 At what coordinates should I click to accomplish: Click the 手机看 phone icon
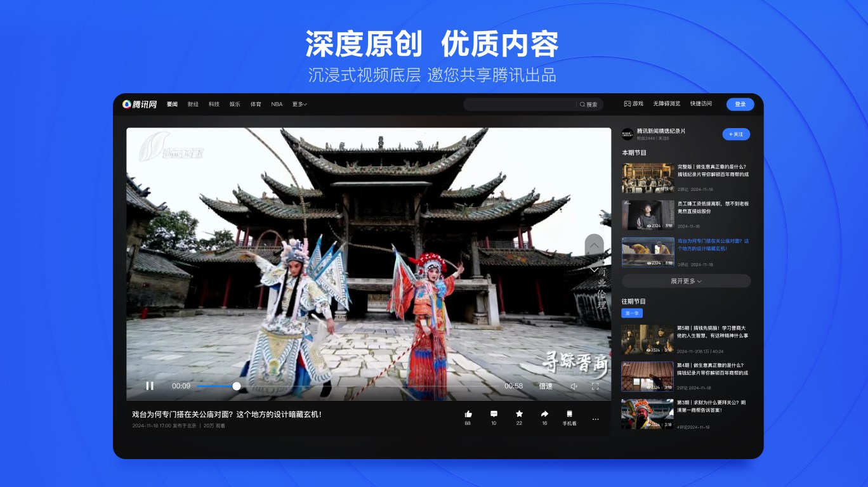tap(569, 414)
